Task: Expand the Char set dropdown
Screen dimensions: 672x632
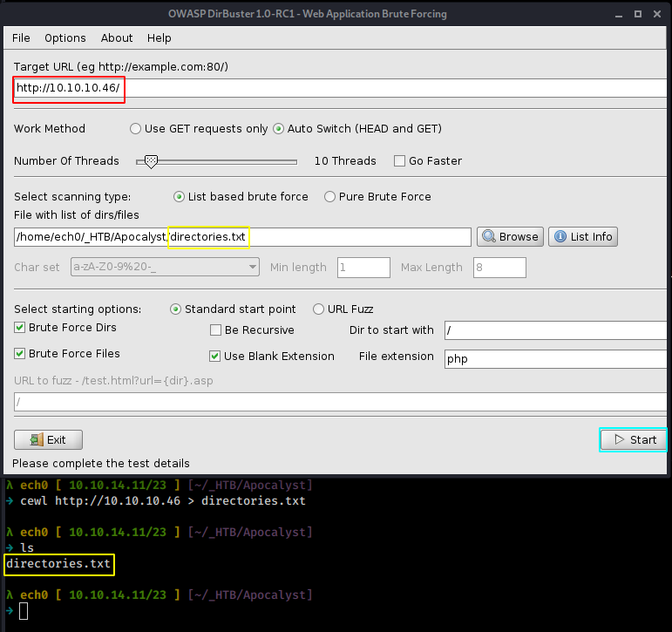Action: pyautogui.click(x=164, y=267)
